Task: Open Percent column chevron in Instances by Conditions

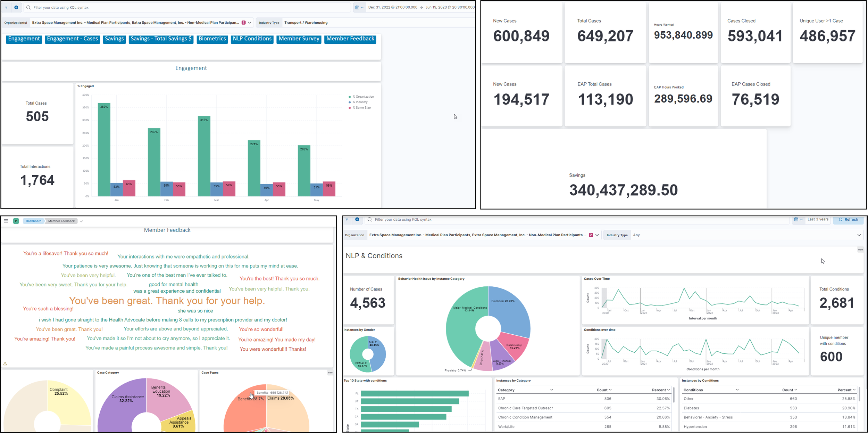Action: click(x=854, y=390)
